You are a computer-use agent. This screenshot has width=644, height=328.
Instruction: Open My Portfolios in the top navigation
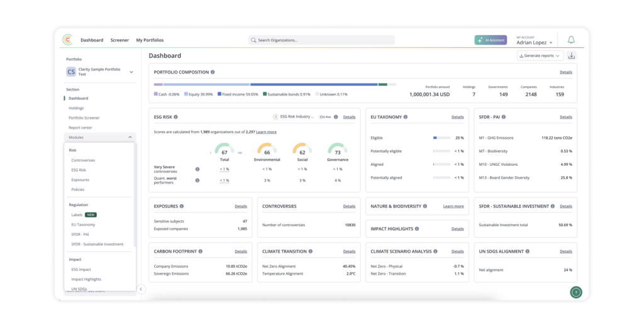(x=150, y=40)
